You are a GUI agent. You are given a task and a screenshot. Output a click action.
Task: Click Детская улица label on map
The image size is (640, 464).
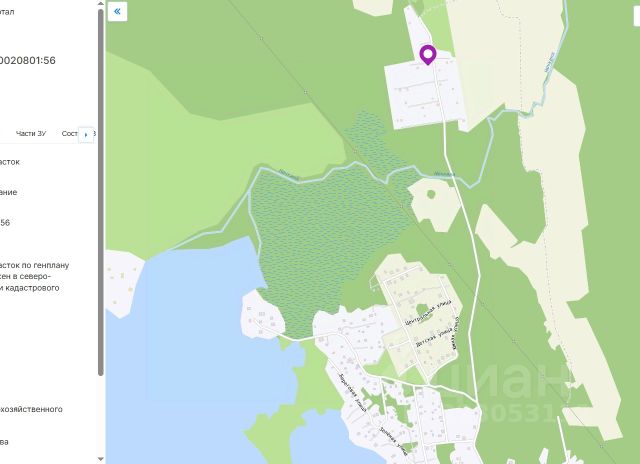(x=433, y=337)
